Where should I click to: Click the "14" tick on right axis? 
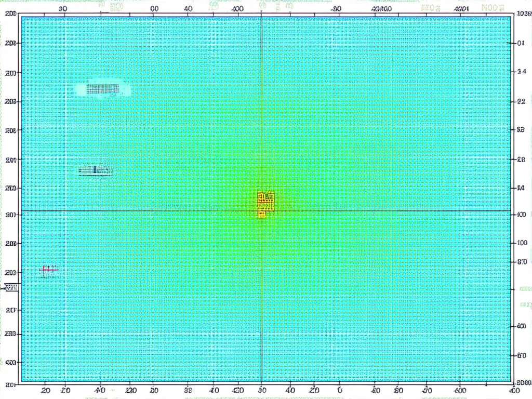pos(522,188)
